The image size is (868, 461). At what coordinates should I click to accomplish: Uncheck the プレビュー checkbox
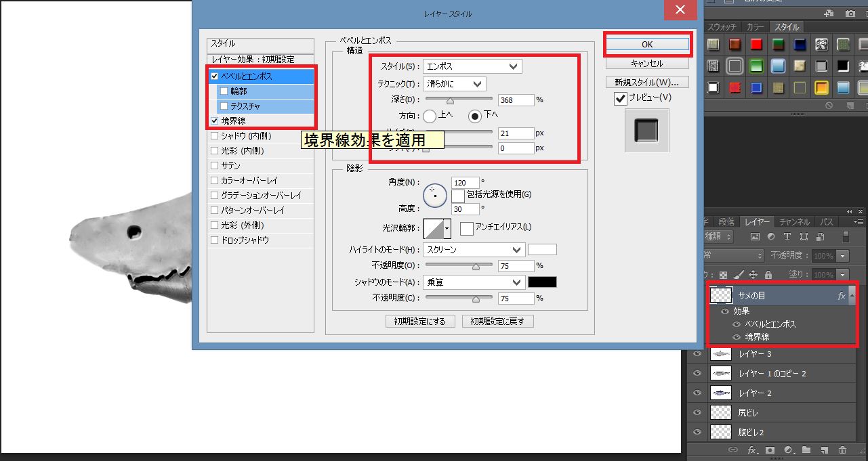(620, 99)
